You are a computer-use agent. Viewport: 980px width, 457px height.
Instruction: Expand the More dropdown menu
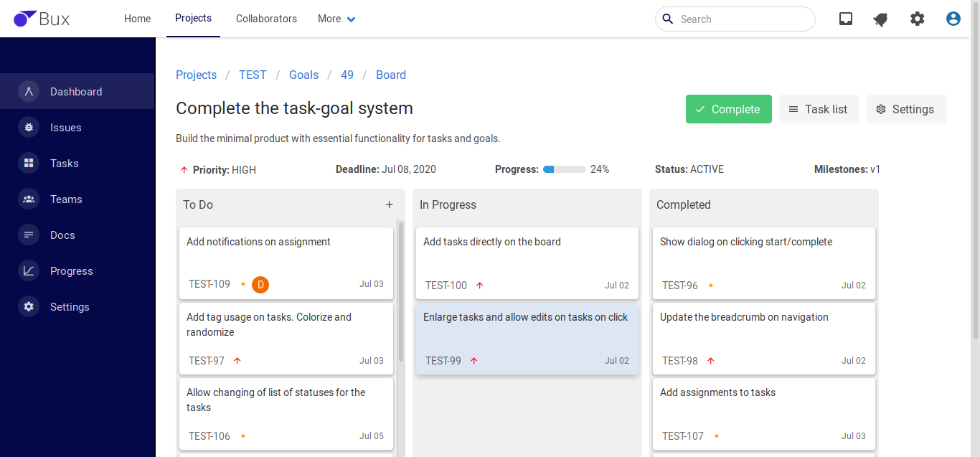click(336, 19)
